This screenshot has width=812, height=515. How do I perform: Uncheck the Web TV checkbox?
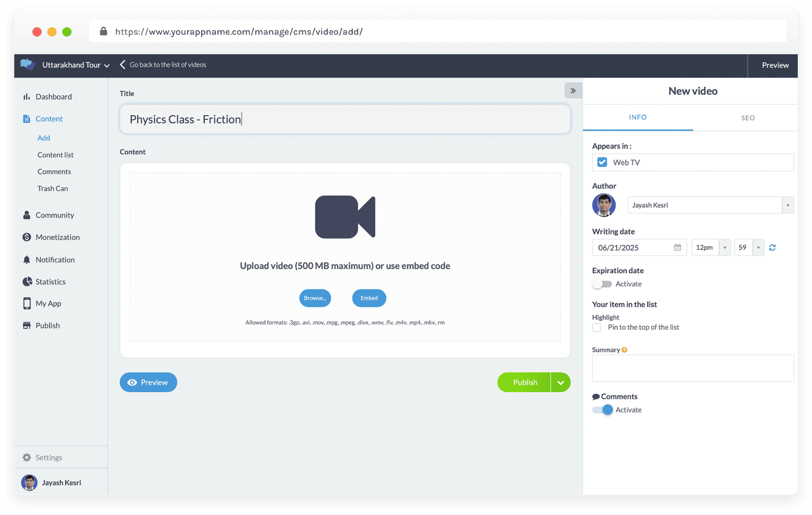tap(602, 163)
